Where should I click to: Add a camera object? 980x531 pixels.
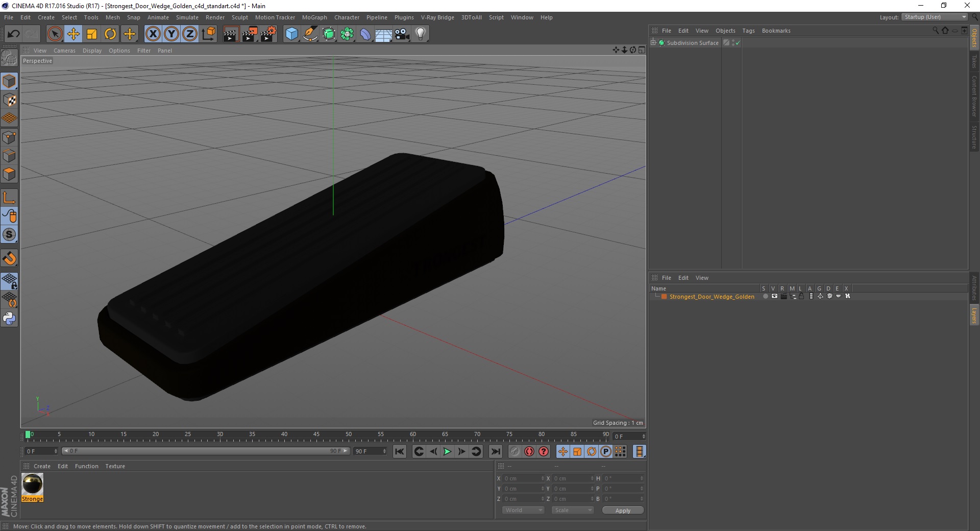coord(402,34)
